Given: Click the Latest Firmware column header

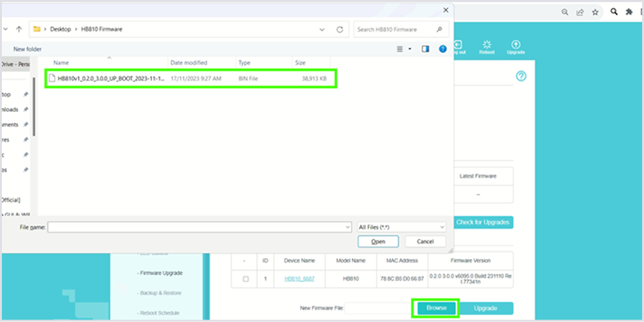Looking at the screenshot, I should pos(478,176).
